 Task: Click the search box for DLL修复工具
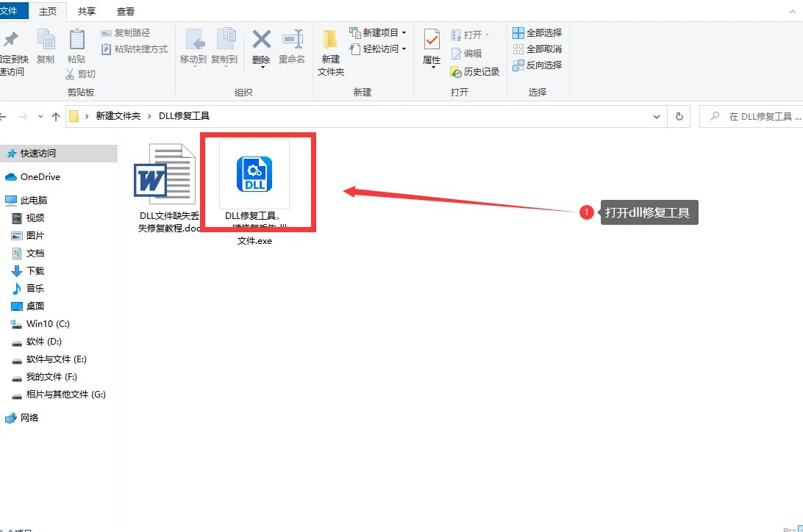click(x=752, y=117)
